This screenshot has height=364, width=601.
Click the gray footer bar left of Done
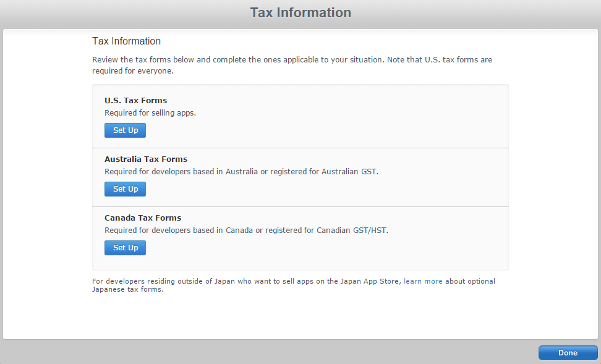(266, 352)
